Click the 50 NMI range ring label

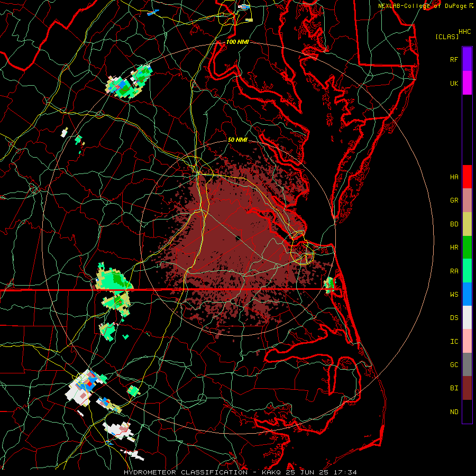237,140
